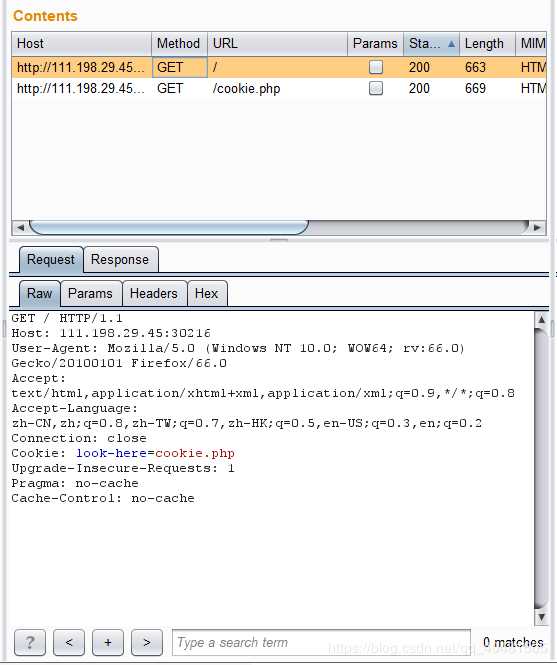Viewport: 557px width, 665px height.
Task: Switch to the Request tab
Action: [51, 260]
